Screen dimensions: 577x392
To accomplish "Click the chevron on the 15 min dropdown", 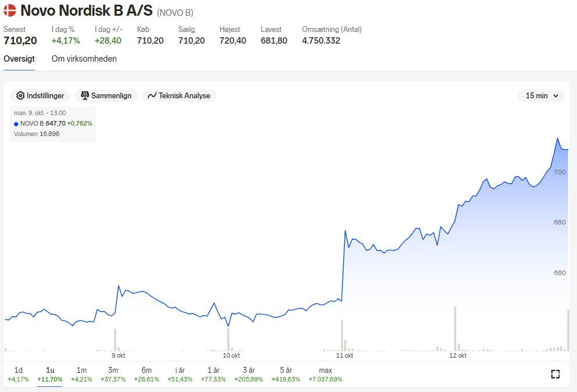I will (555, 96).
